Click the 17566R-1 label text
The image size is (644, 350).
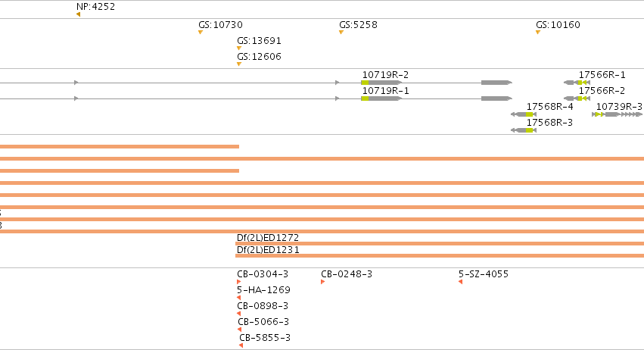click(602, 75)
